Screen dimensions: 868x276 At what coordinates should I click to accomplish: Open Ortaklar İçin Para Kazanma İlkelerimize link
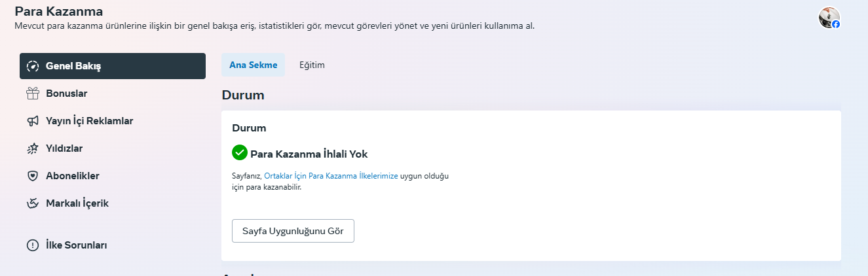tap(331, 176)
